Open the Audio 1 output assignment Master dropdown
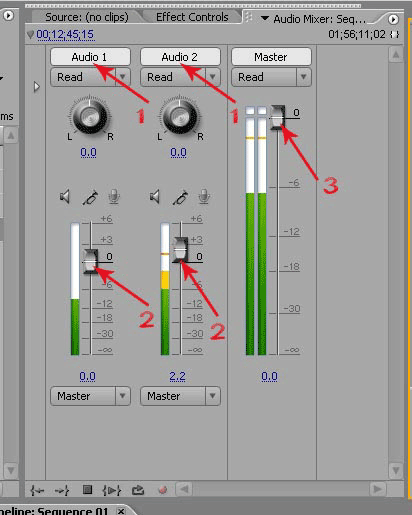This screenshot has width=412, height=515. [x=90, y=396]
